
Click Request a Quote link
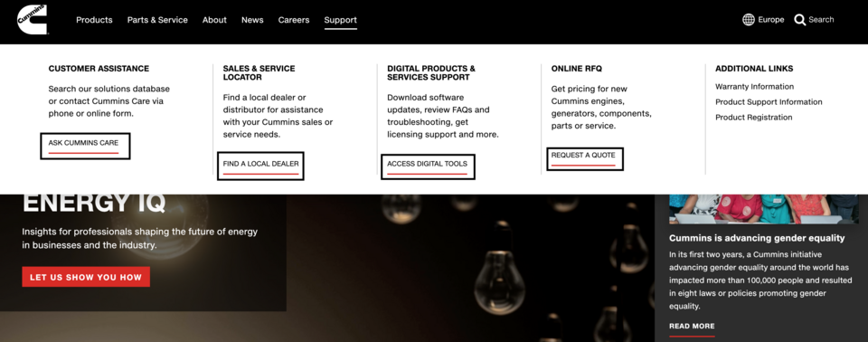click(x=583, y=156)
